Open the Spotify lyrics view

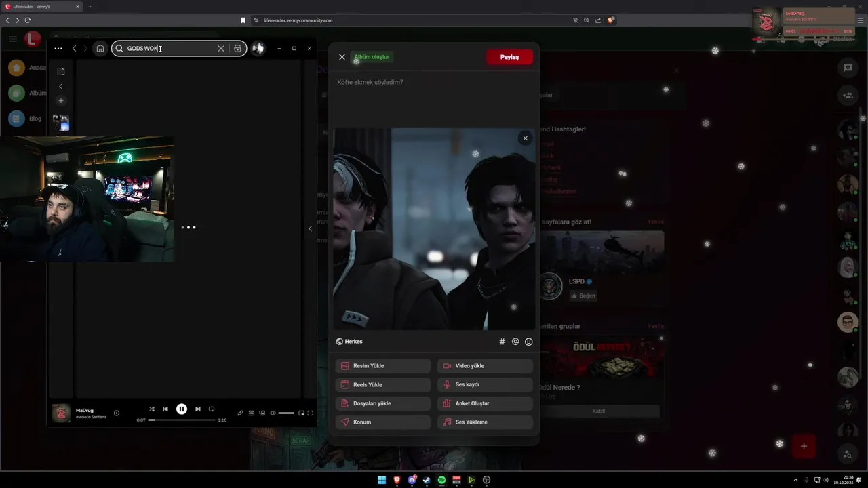coord(240,413)
